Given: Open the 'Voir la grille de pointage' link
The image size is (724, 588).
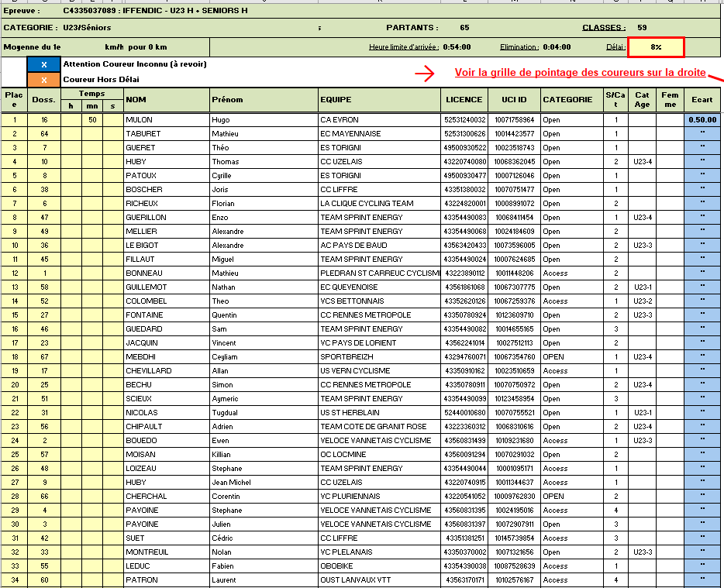Looking at the screenshot, I should pos(580,73).
